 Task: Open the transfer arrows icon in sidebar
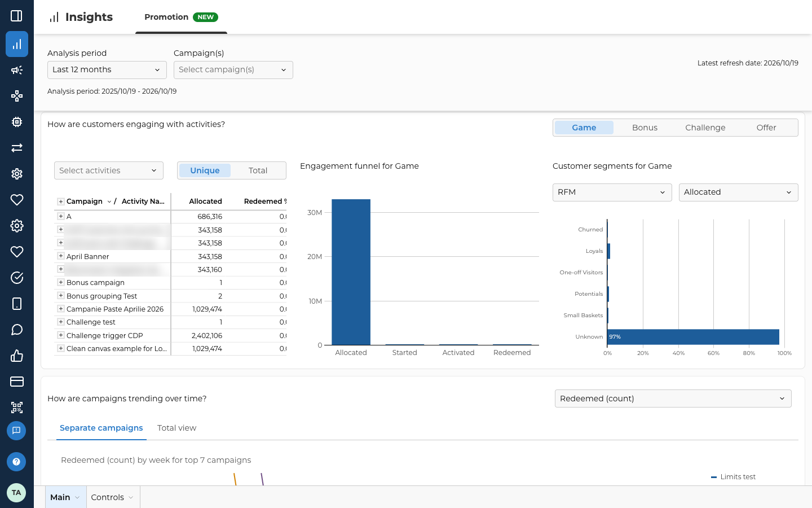coord(17,148)
